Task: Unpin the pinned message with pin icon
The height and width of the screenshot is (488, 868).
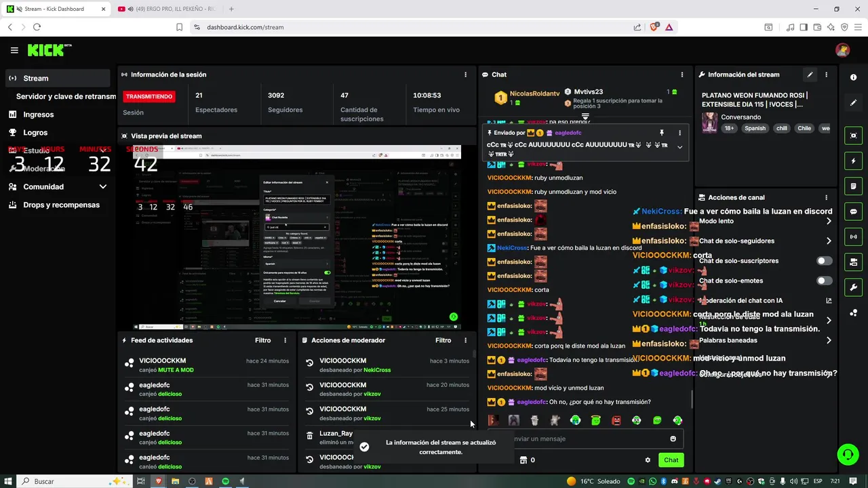Action: (662, 133)
